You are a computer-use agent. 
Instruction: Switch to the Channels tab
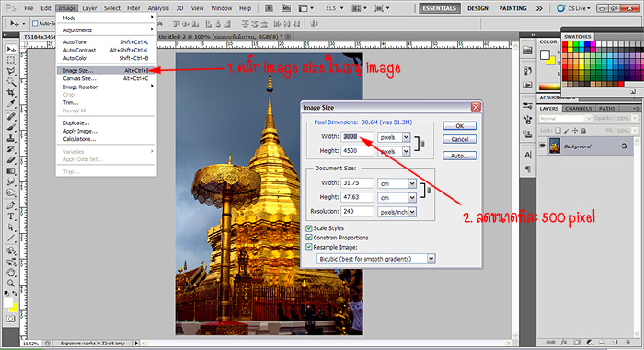[x=579, y=109]
